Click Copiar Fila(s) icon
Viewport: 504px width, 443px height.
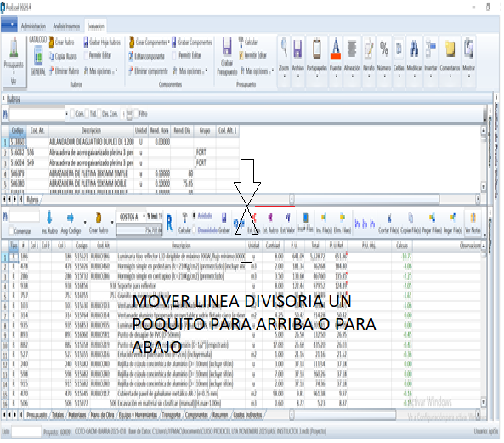click(411, 218)
